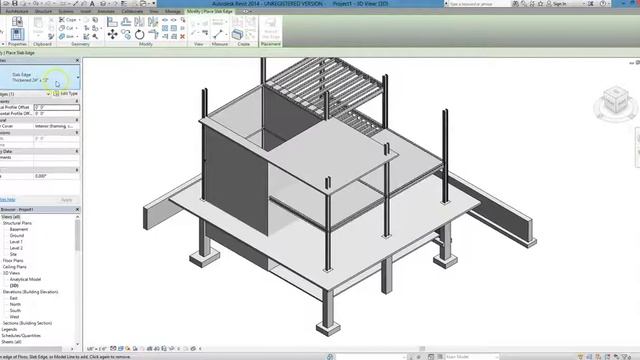Collapse the Constraints section in Properties
The image size is (640, 360).
point(77,101)
